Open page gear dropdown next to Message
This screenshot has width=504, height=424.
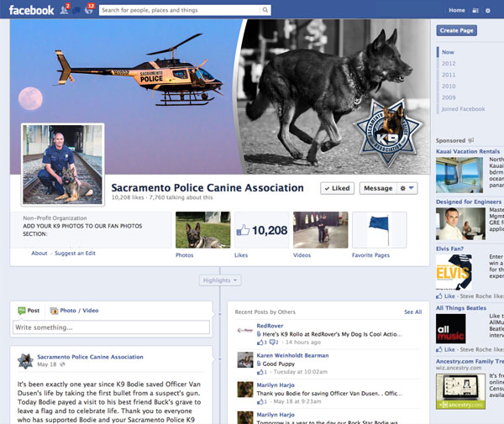click(x=407, y=188)
